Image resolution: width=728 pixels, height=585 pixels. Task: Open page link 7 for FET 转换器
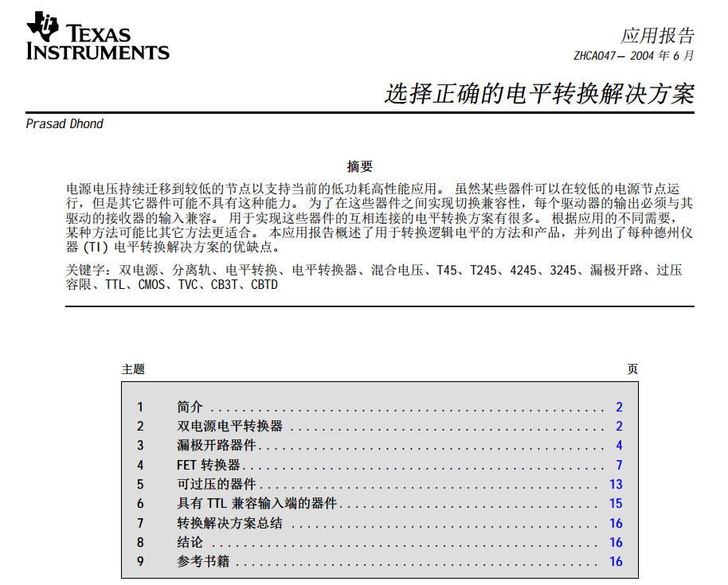tap(619, 465)
